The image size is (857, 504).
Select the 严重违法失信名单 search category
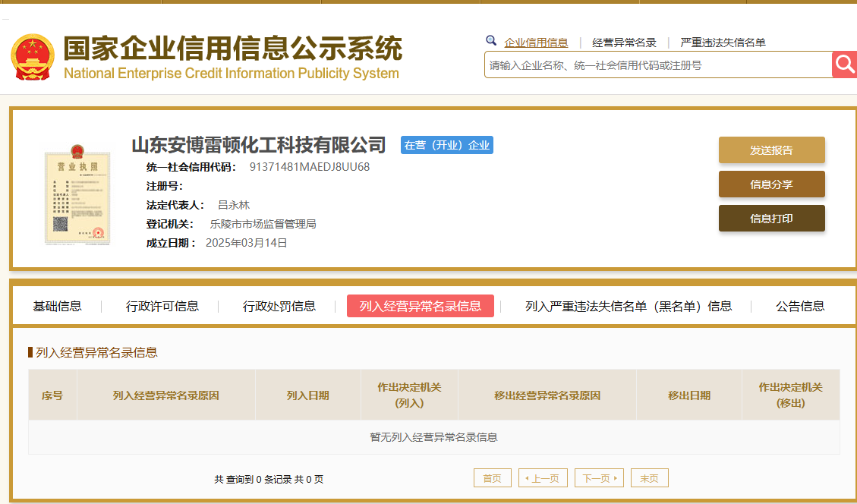click(x=723, y=43)
